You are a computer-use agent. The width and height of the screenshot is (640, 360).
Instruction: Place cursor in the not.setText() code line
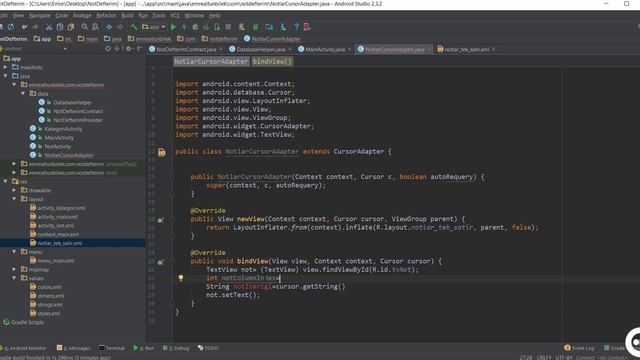(x=233, y=295)
